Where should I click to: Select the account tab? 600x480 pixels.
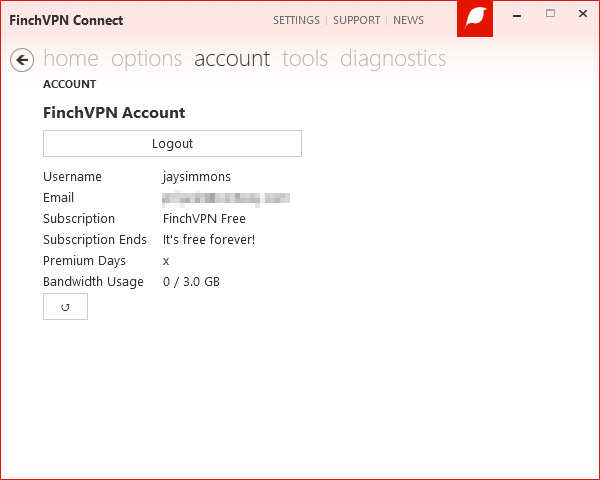tap(232, 59)
